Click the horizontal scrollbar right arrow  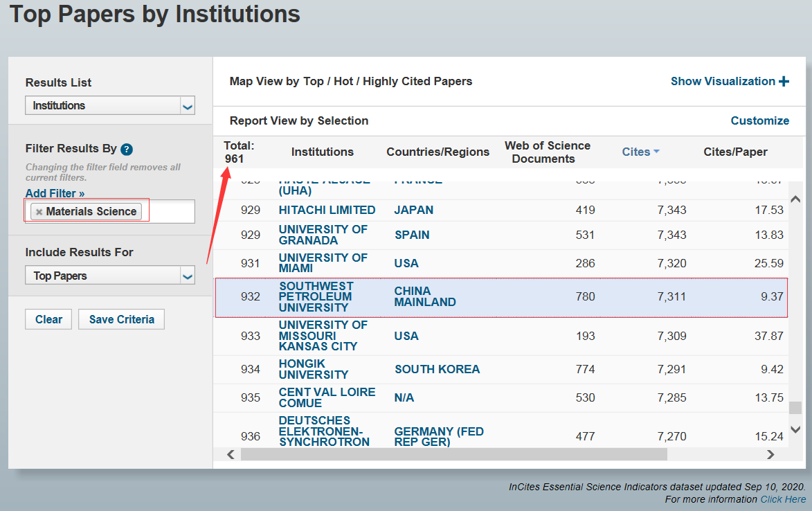click(x=770, y=454)
